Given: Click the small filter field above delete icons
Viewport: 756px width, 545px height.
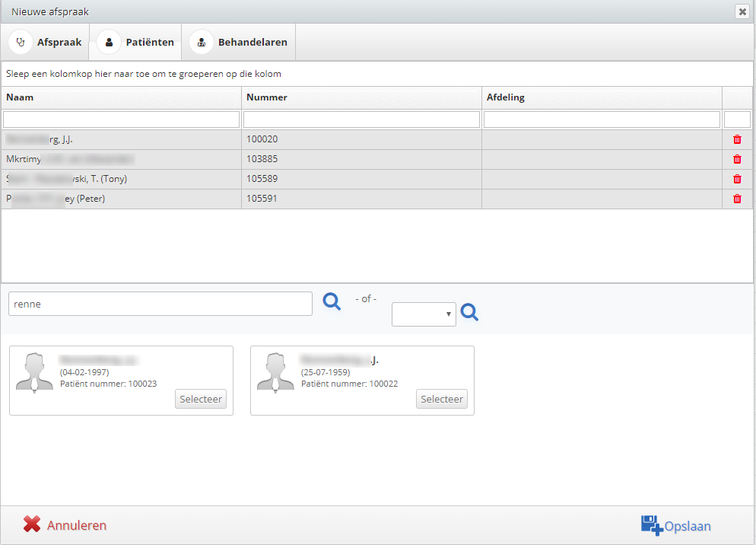Looking at the screenshot, I should [737, 120].
